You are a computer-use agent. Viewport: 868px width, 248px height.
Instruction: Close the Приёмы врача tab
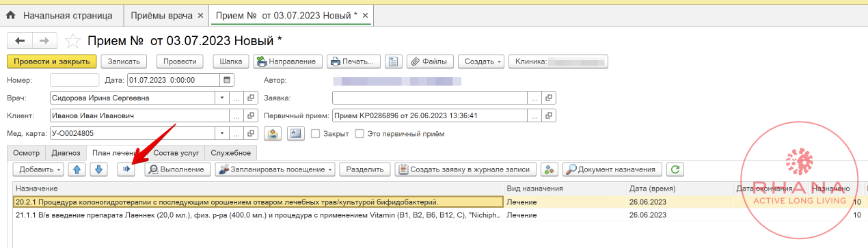point(200,15)
